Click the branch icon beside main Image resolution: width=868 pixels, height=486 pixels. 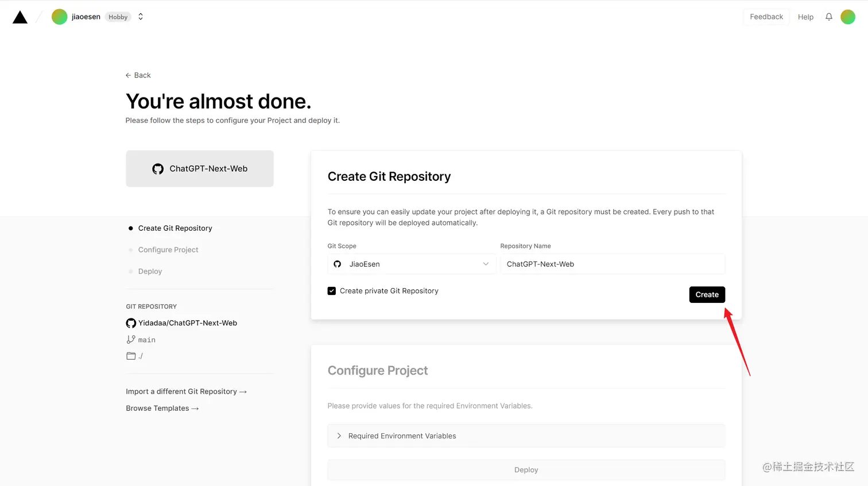(131, 340)
